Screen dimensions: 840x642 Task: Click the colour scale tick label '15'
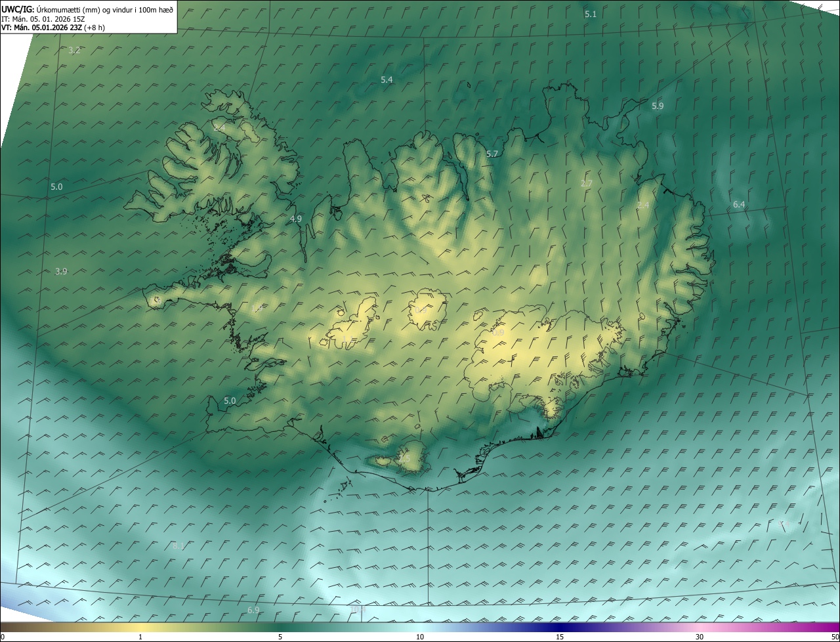(560, 637)
